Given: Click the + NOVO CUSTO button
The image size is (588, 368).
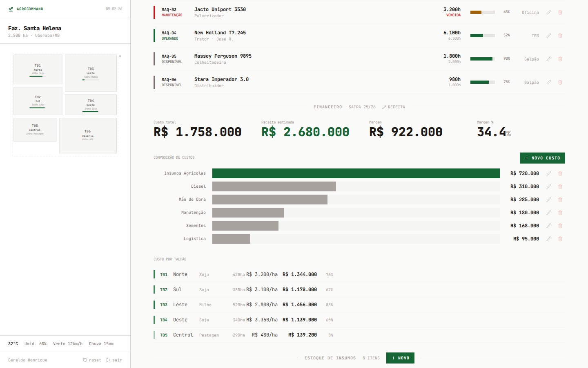Looking at the screenshot, I should point(542,158).
